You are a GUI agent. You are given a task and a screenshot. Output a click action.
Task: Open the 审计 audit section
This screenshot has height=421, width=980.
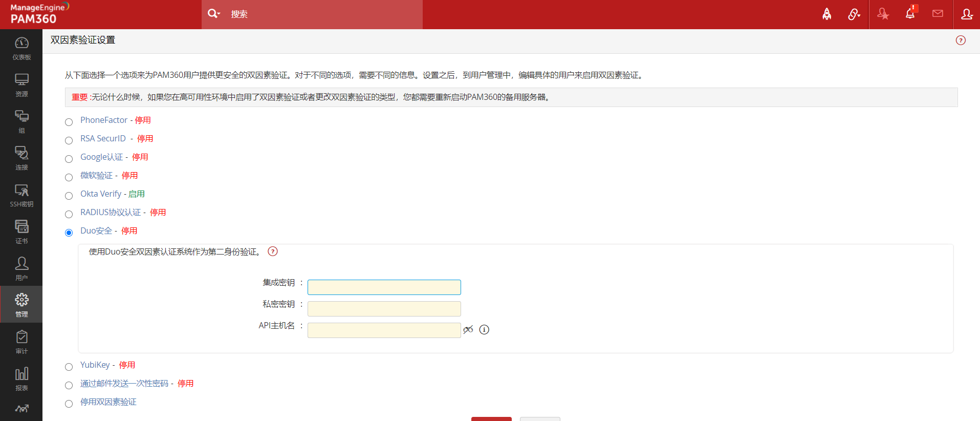[21, 342]
